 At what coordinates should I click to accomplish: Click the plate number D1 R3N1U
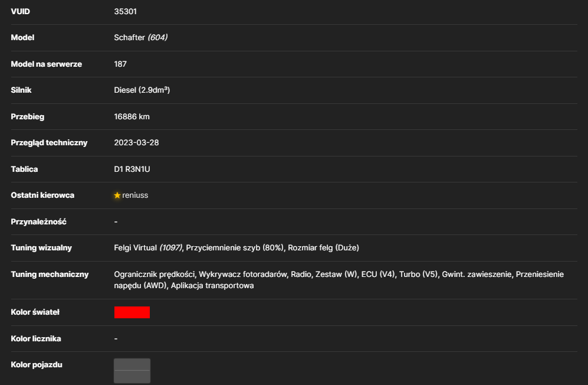pos(132,169)
